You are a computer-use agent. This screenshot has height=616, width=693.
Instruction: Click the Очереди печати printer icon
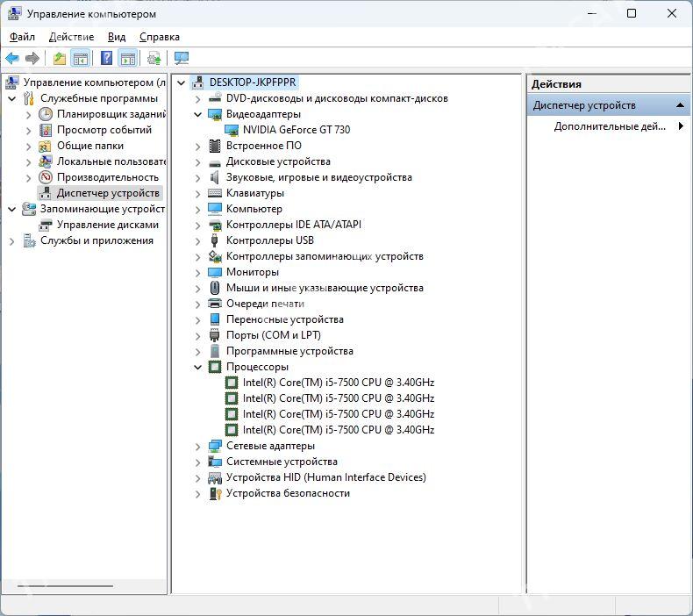[x=215, y=304]
